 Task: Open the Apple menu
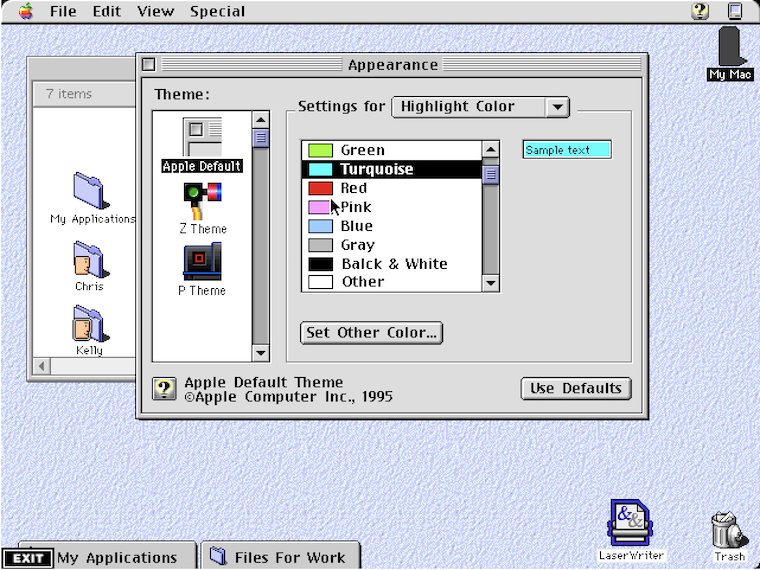[x=26, y=11]
